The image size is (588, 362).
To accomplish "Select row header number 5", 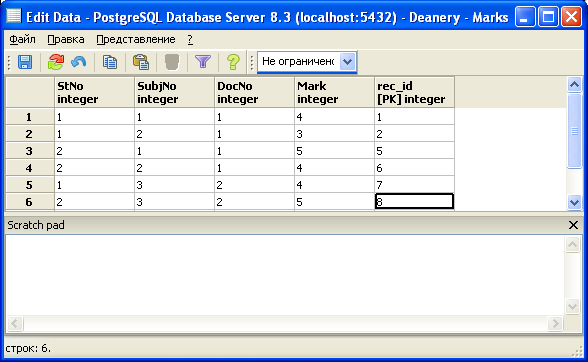I will [x=30, y=185].
